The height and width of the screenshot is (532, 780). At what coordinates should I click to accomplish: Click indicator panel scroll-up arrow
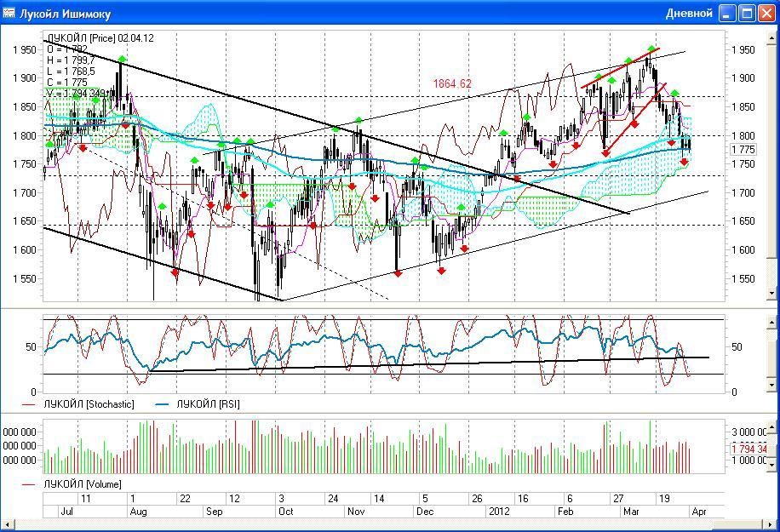click(x=772, y=323)
